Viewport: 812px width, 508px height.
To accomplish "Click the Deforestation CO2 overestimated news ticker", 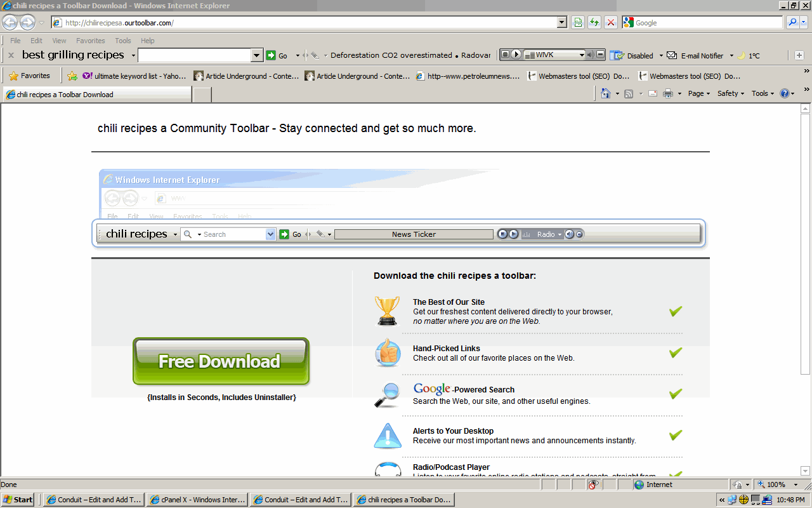I will [x=391, y=55].
